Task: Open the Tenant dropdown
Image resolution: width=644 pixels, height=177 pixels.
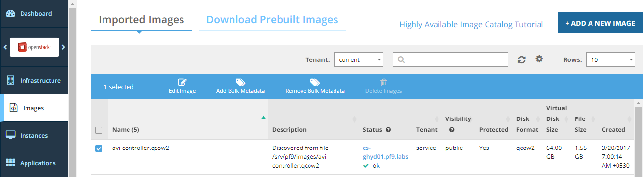Action: click(x=358, y=60)
